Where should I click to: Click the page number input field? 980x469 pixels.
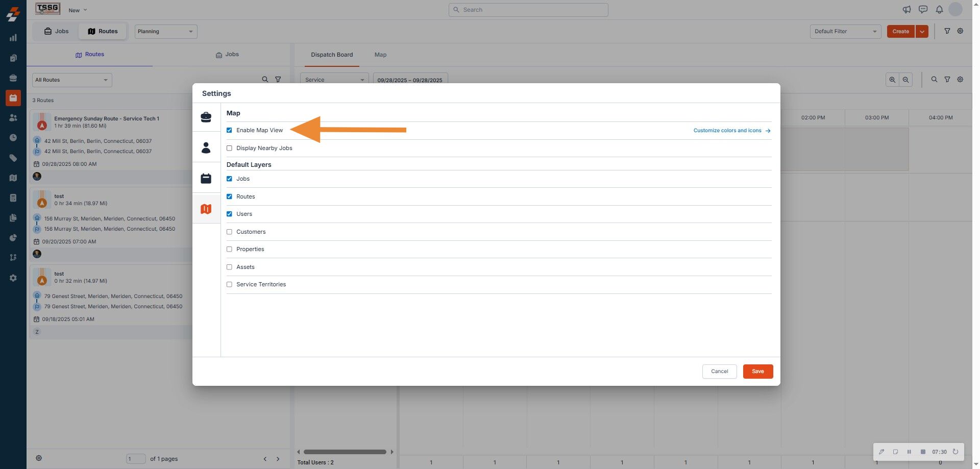click(x=136, y=459)
